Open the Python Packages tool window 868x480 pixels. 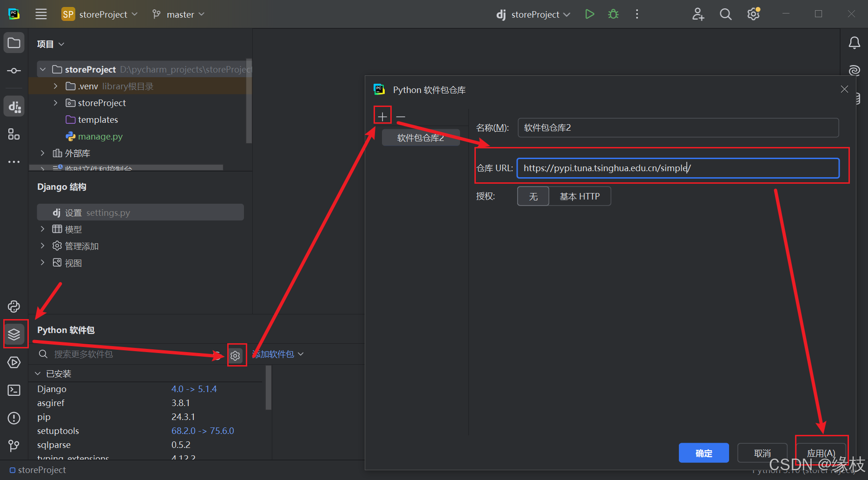pyautogui.click(x=15, y=334)
